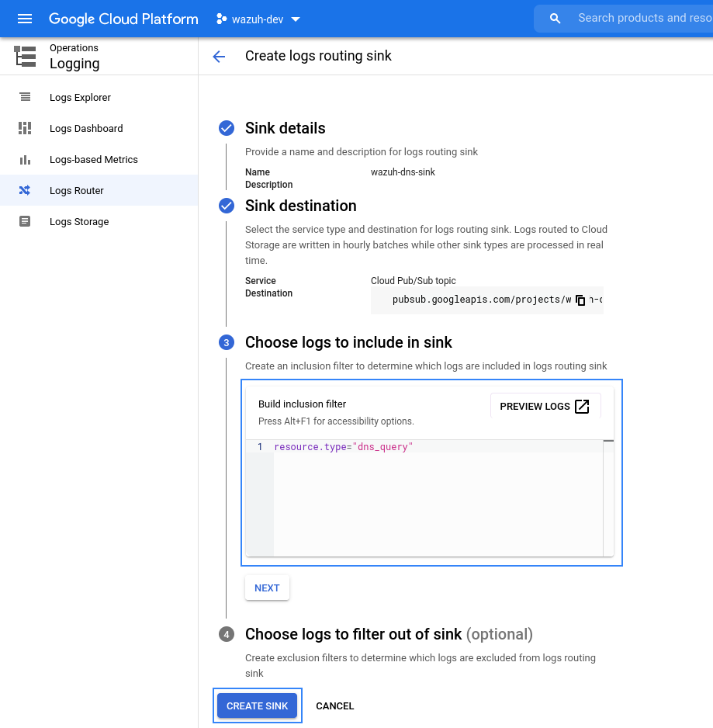Click the Operations Logging header icon
Screen dimensions: 713x728
coord(25,56)
